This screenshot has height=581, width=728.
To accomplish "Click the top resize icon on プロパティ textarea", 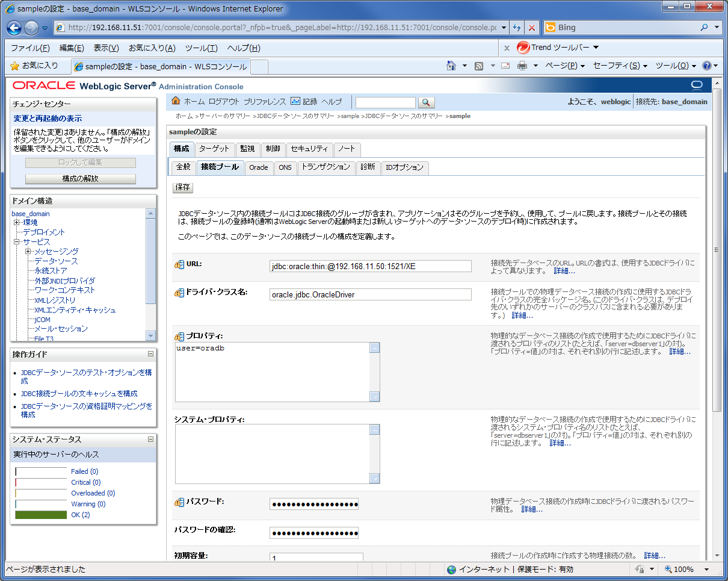I will [x=374, y=348].
